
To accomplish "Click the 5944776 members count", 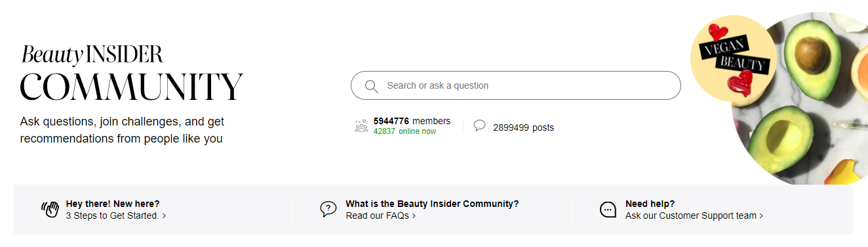I will [x=412, y=121].
